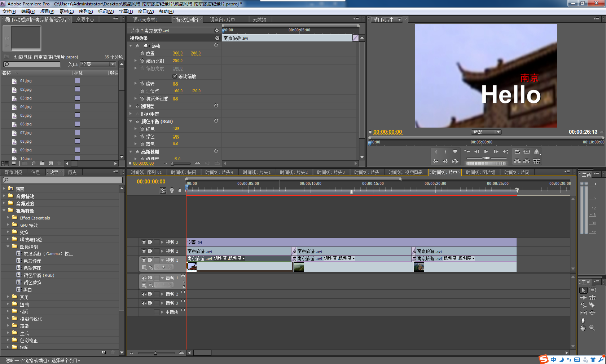Select the Pen tool

[x=583, y=320]
